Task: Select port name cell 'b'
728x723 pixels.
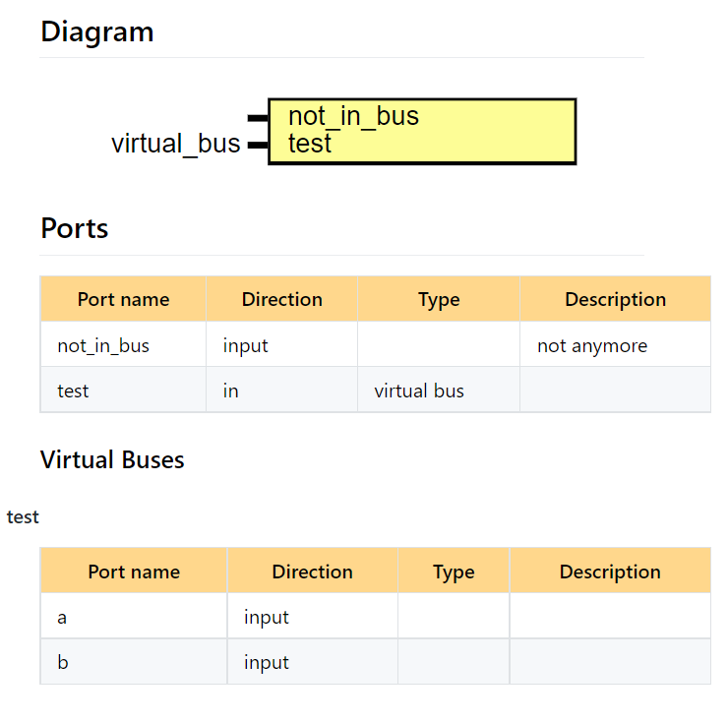Action: pyautogui.click(x=134, y=661)
